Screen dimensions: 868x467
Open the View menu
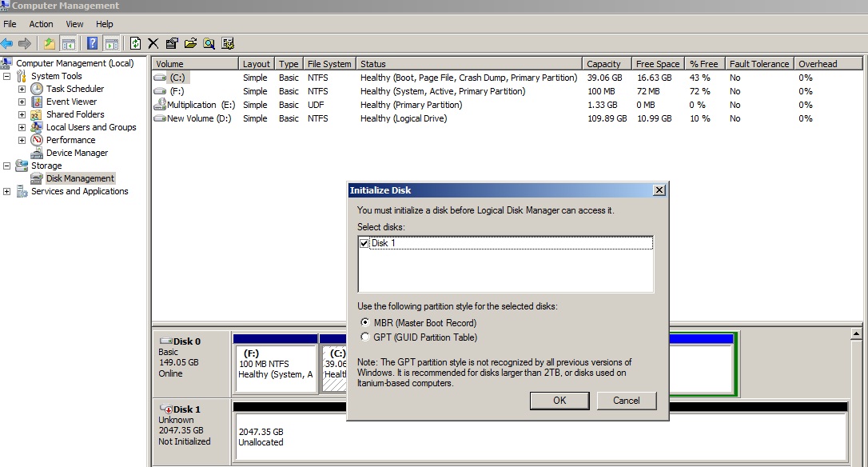point(75,24)
